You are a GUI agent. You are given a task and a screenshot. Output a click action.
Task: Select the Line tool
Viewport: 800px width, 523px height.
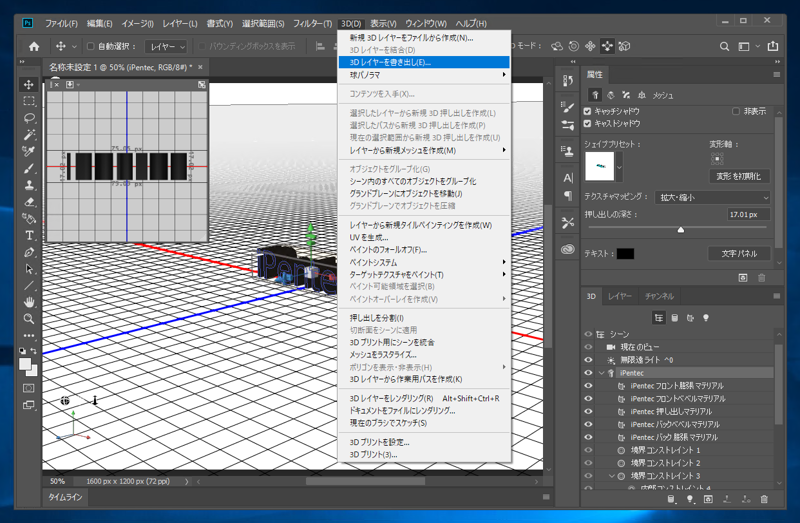point(29,286)
